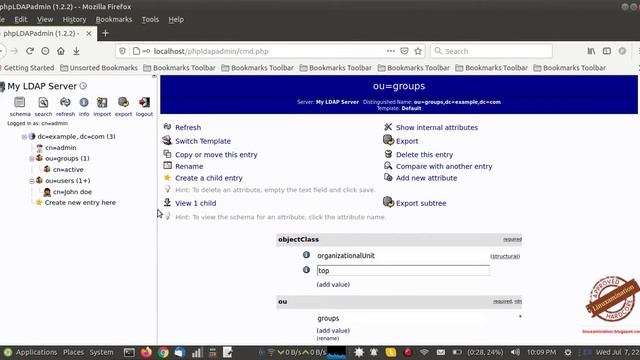Open Unsorted Bookmarks folder
The width and height of the screenshot is (640, 360).
coord(99,68)
